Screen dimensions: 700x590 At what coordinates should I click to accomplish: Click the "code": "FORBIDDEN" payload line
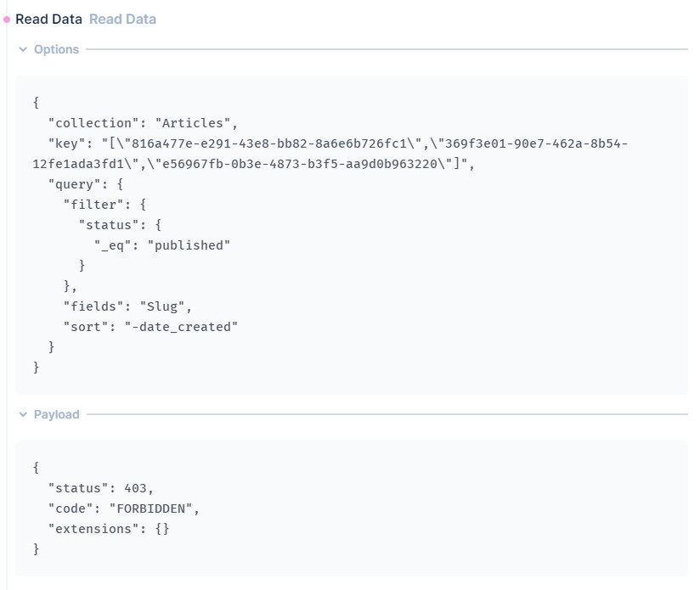click(x=124, y=509)
